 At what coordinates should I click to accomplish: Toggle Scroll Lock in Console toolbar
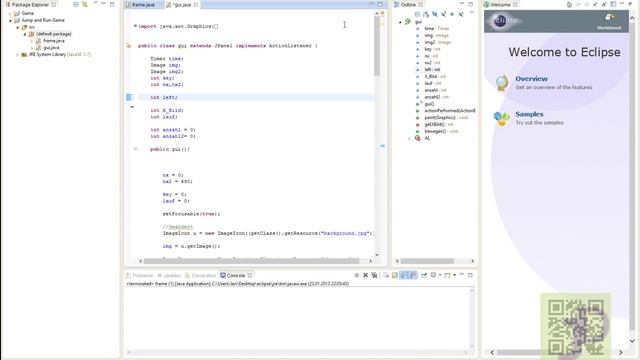pyautogui.click(x=395, y=276)
